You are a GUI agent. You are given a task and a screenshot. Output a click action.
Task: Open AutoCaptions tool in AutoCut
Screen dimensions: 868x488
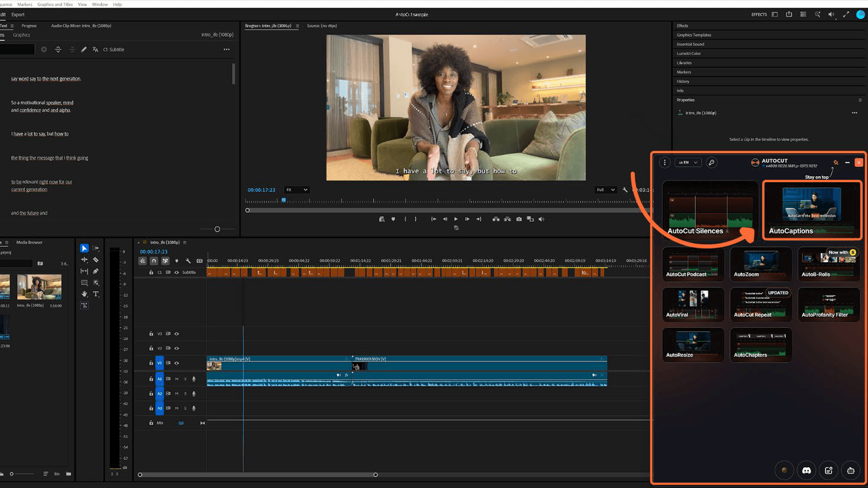[x=812, y=210]
